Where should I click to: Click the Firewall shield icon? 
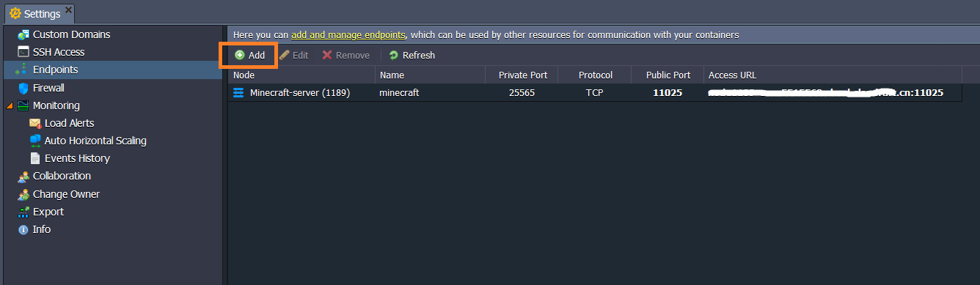[23, 88]
